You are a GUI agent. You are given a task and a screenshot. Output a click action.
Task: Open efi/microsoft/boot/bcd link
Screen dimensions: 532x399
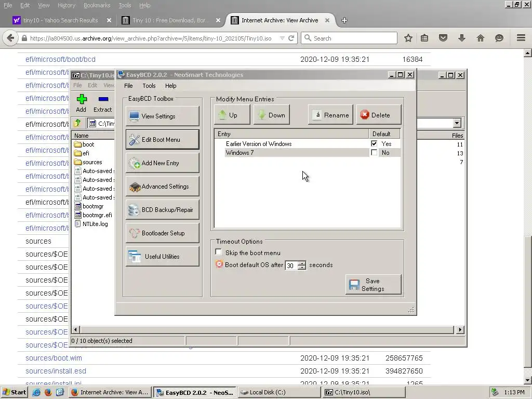point(60,59)
